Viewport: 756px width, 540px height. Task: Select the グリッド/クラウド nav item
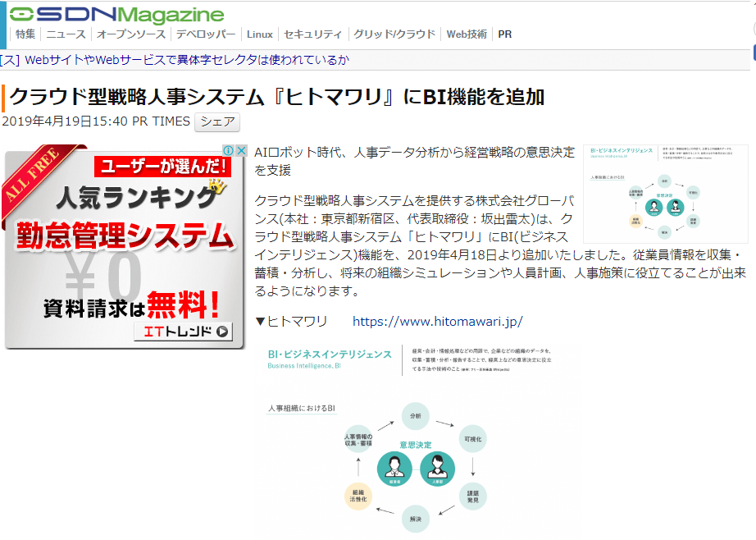pos(394,34)
